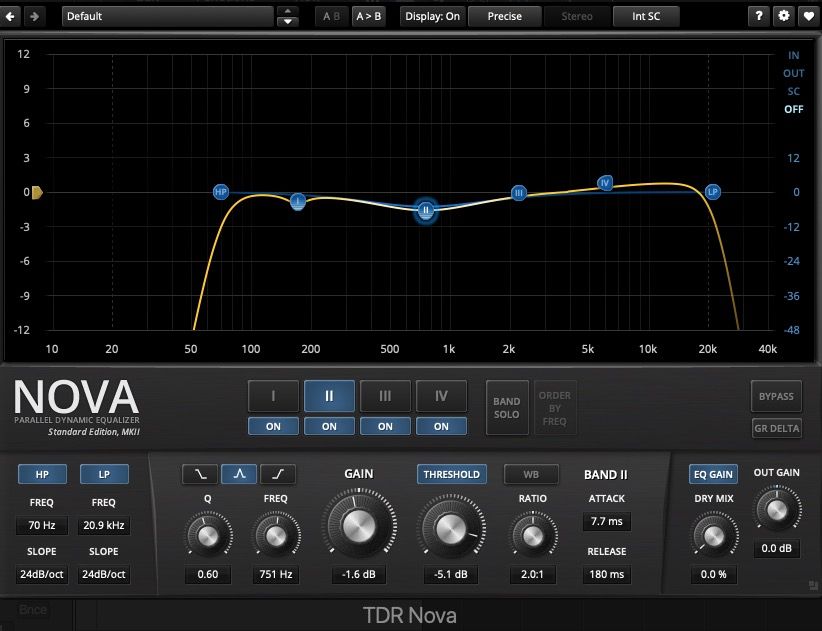This screenshot has height=631, width=822.
Task: Click the band III node on graph
Action: (519, 193)
